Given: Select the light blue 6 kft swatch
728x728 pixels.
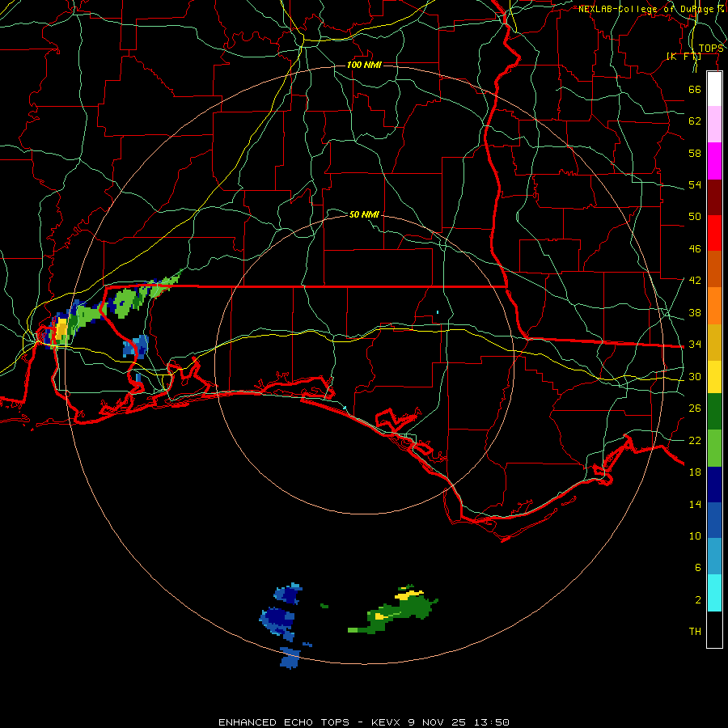Looking at the screenshot, I should click(714, 557).
